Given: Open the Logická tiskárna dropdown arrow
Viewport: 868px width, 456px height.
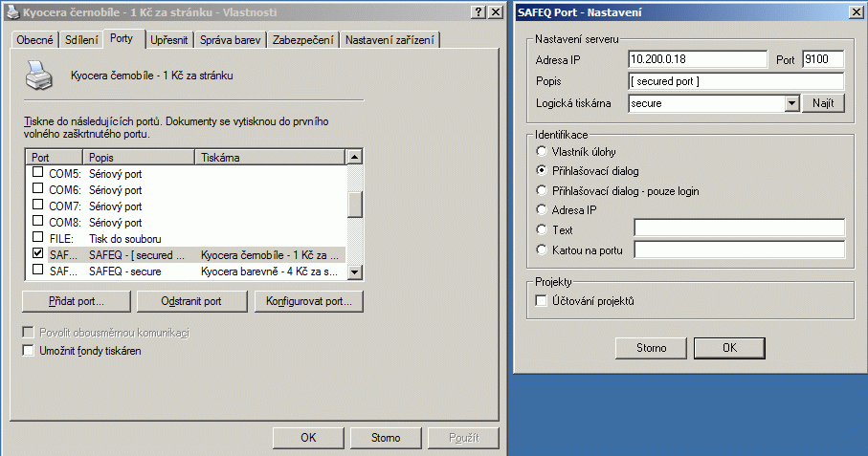Looking at the screenshot, I should point(792,103).
